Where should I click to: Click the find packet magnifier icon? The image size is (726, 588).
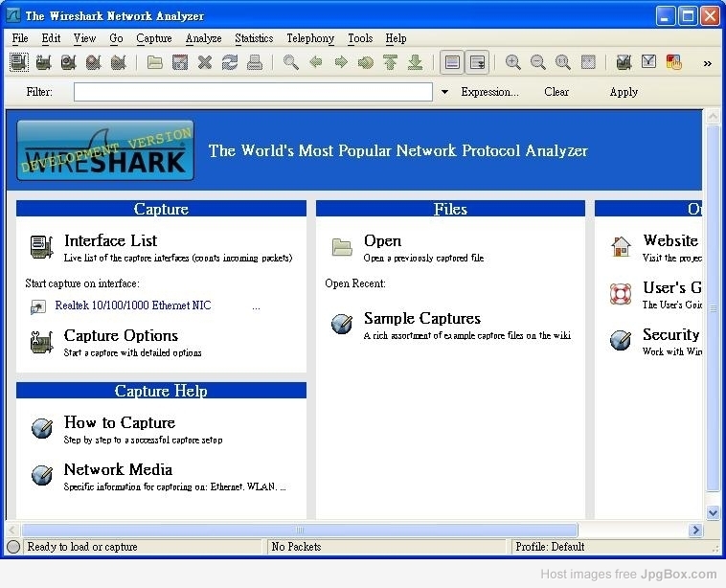click(291, 63)
